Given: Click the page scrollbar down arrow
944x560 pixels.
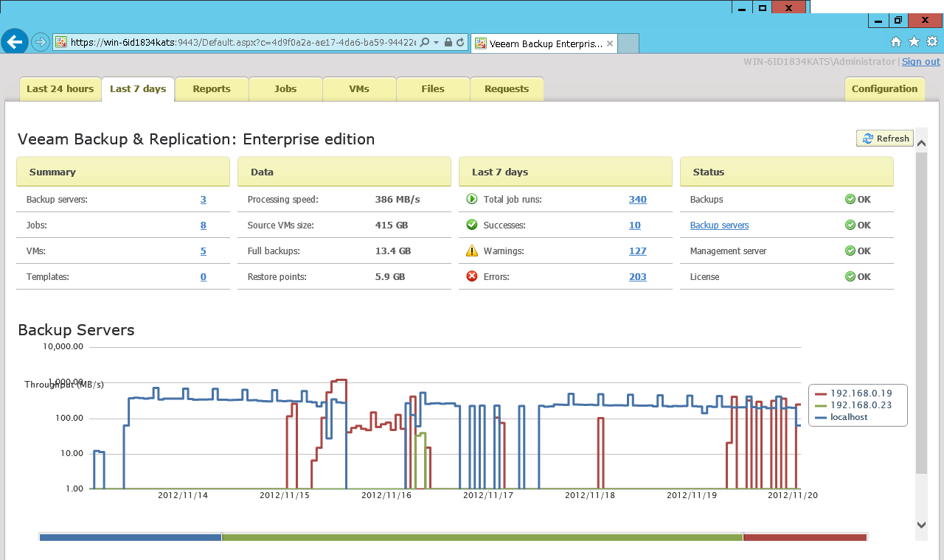Looking at the screenshot, I should pos(921,525).
